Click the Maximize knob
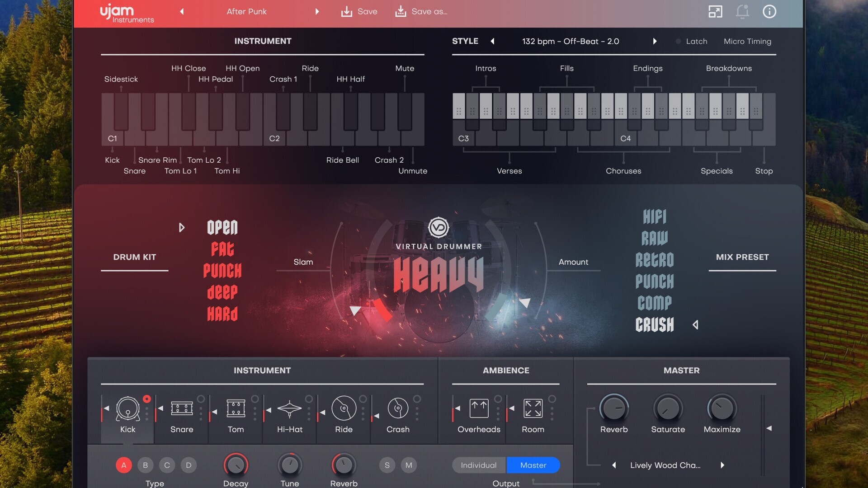The height and width of the screenshot is (488, 868). click(722, 408)
